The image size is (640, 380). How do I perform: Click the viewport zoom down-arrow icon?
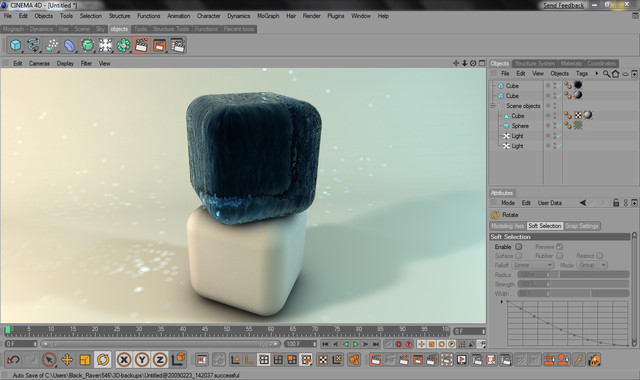464,63
